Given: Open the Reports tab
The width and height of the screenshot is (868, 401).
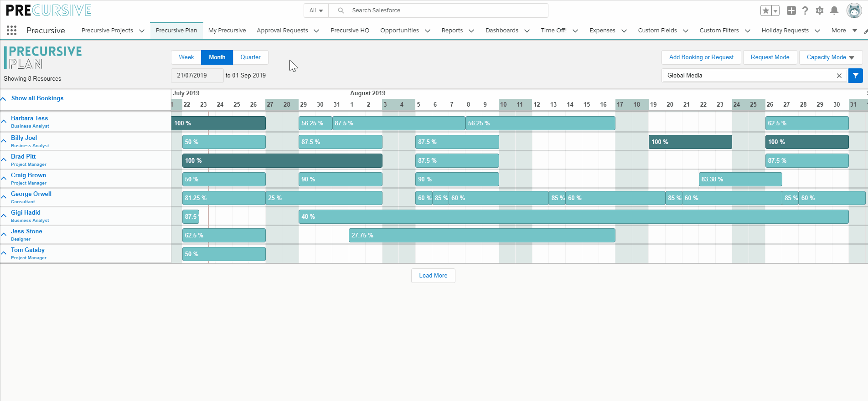Looking at the screenshot, I should click(x=452, y=31).
